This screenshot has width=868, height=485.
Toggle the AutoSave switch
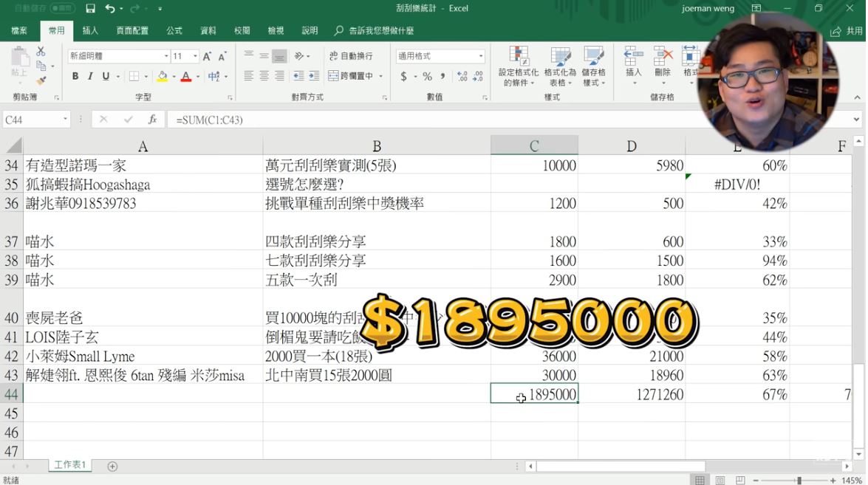[62, 9]
